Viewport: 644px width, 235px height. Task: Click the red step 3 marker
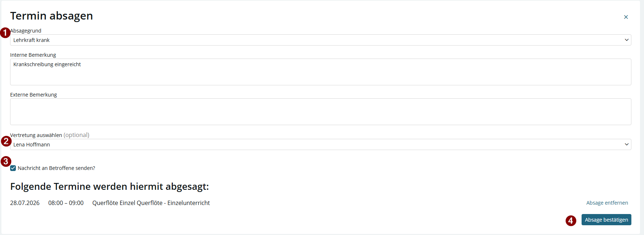[x=6, y=161]
